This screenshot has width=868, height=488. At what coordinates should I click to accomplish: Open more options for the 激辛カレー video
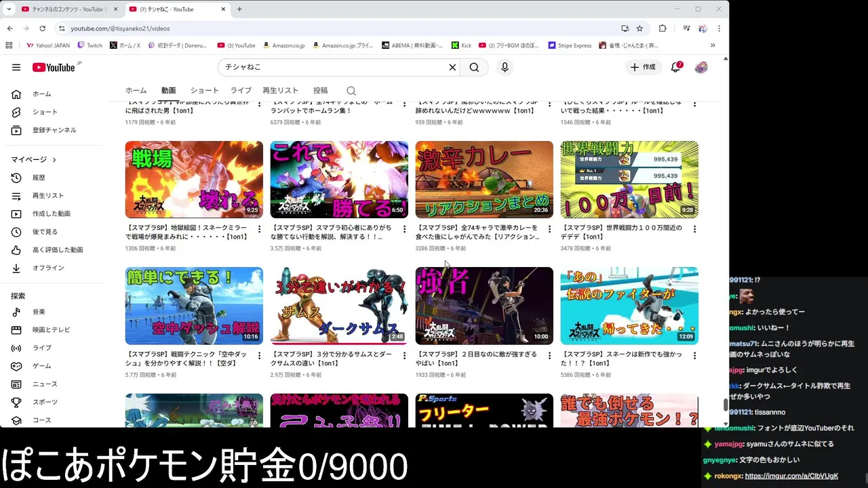(549, 229)
